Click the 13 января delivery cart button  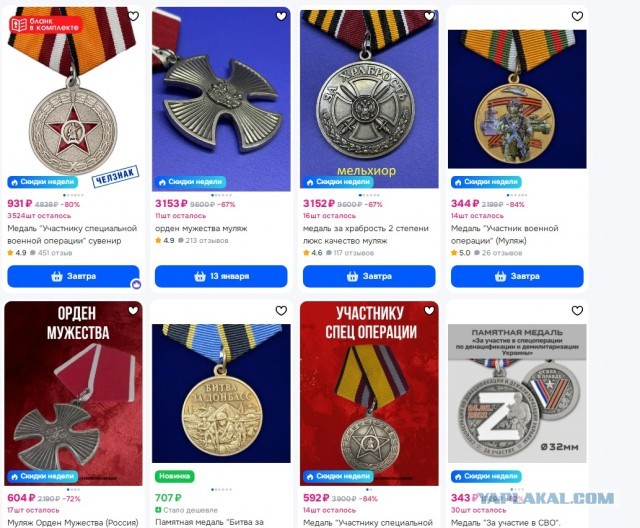(221, 276)
